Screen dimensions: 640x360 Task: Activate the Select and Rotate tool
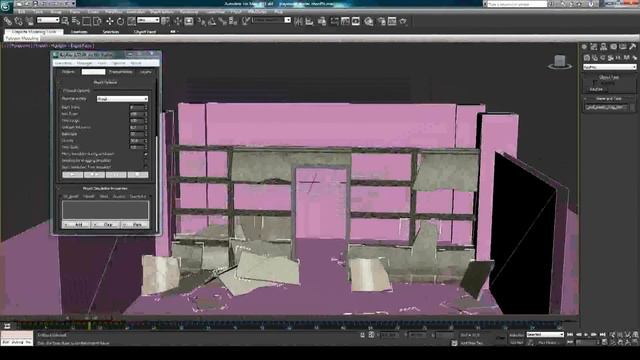[120, 21]
